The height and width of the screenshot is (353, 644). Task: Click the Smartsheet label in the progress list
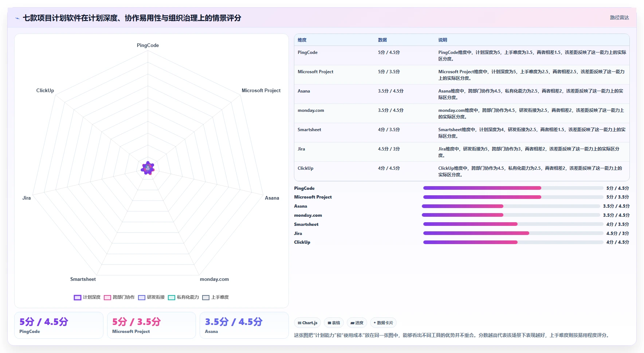306,224
